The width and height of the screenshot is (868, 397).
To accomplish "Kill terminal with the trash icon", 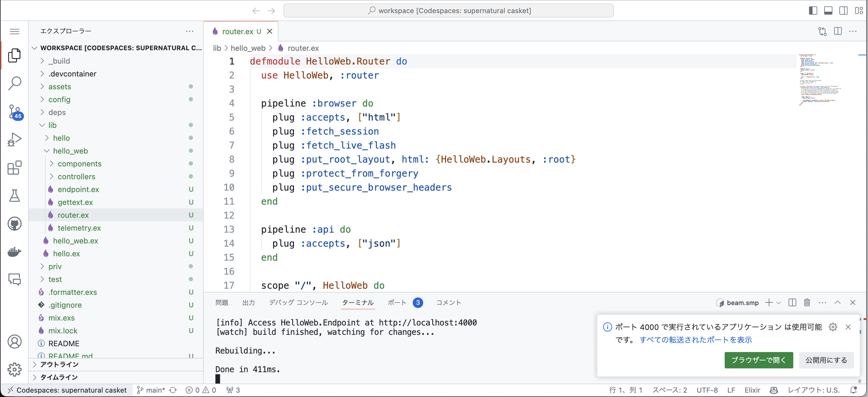I will coord(807,302).
